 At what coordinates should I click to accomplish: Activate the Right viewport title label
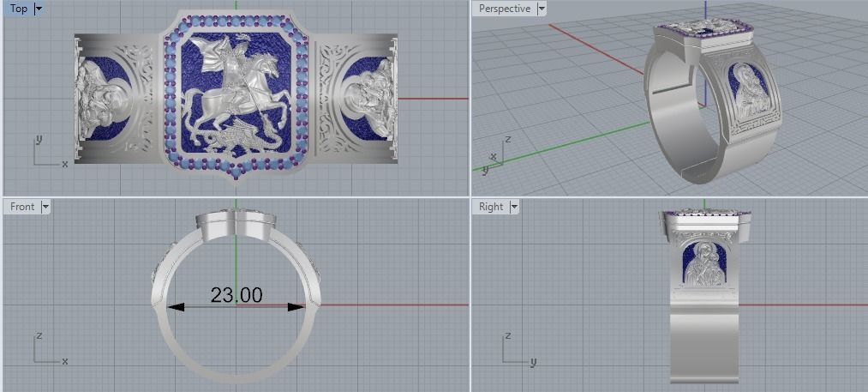[x=490, y=207]
